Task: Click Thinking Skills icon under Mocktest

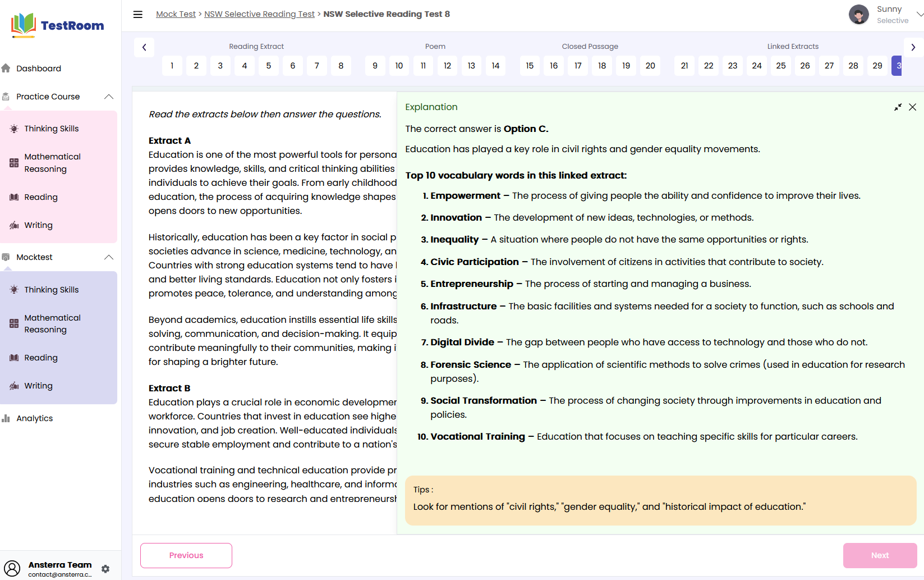Action: click(x=14, y=290)
